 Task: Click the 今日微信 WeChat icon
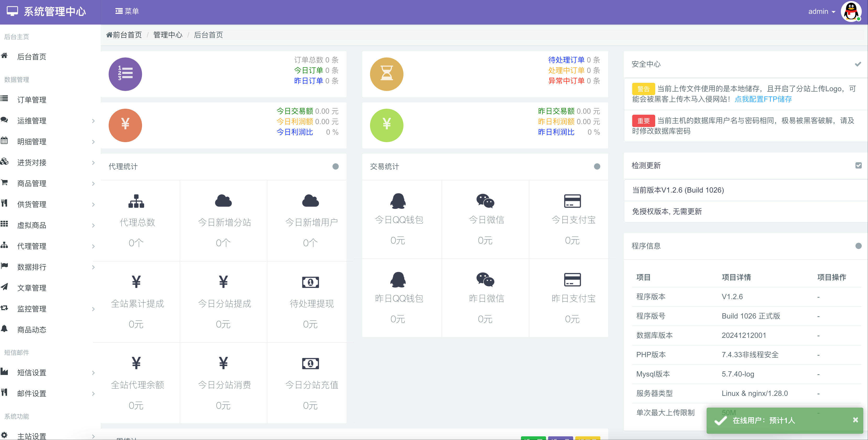(x=485, y=201)
